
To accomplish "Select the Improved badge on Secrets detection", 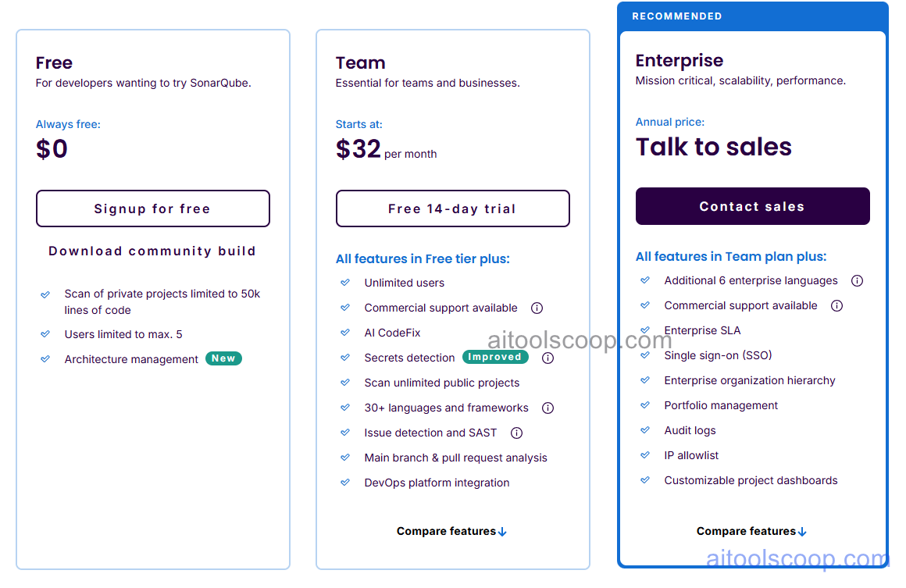I will coord(495,356).
